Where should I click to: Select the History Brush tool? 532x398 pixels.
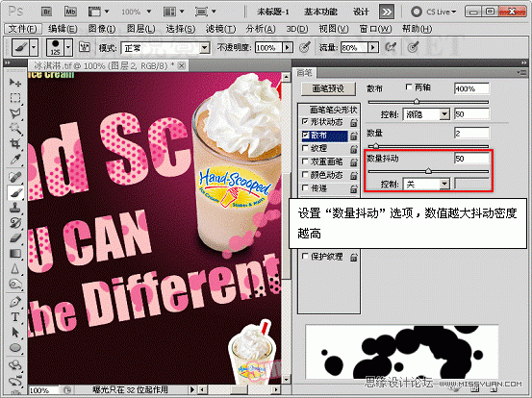(15, 223)
